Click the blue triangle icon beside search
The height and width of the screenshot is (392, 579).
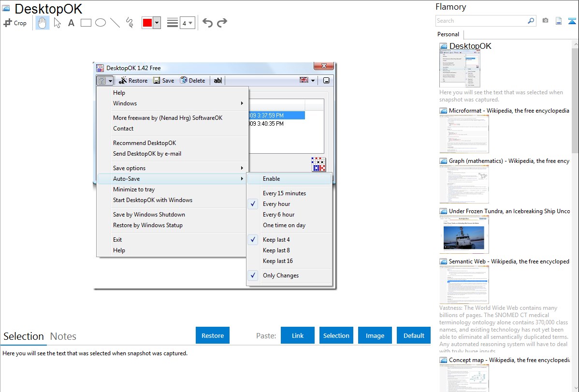point(572,21)
